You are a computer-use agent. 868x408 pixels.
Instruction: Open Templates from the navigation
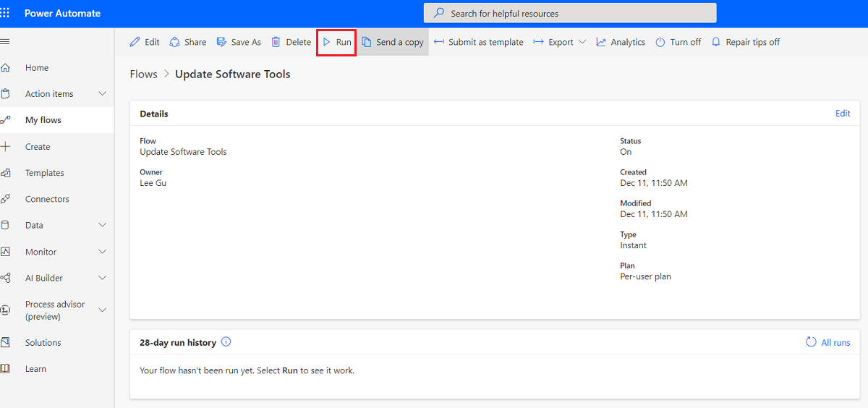pos(45,173)
